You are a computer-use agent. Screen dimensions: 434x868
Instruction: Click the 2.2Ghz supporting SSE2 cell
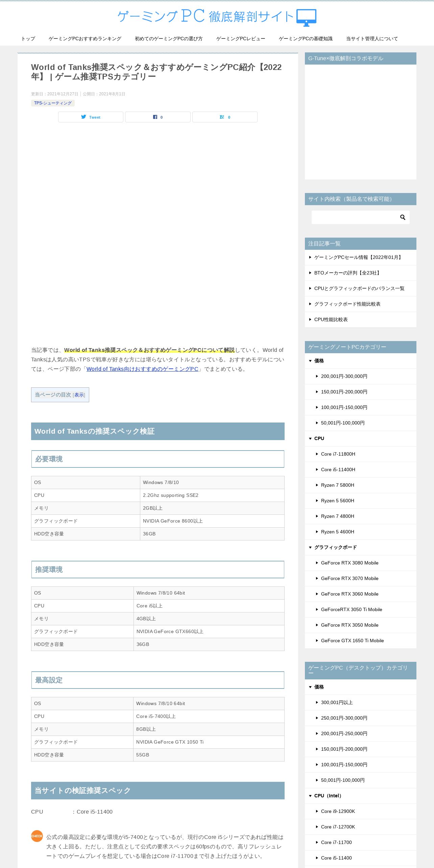[x=212, y=496]
